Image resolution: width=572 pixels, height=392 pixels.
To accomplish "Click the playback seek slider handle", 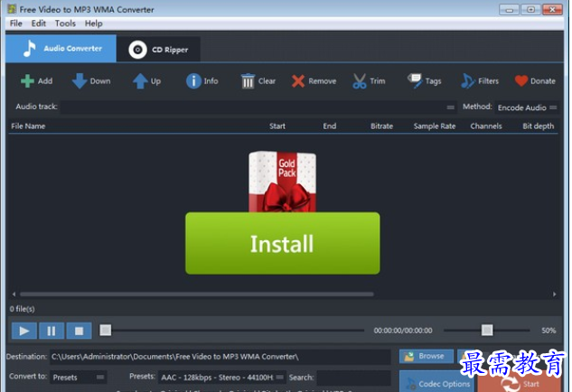I will point(106,331).
